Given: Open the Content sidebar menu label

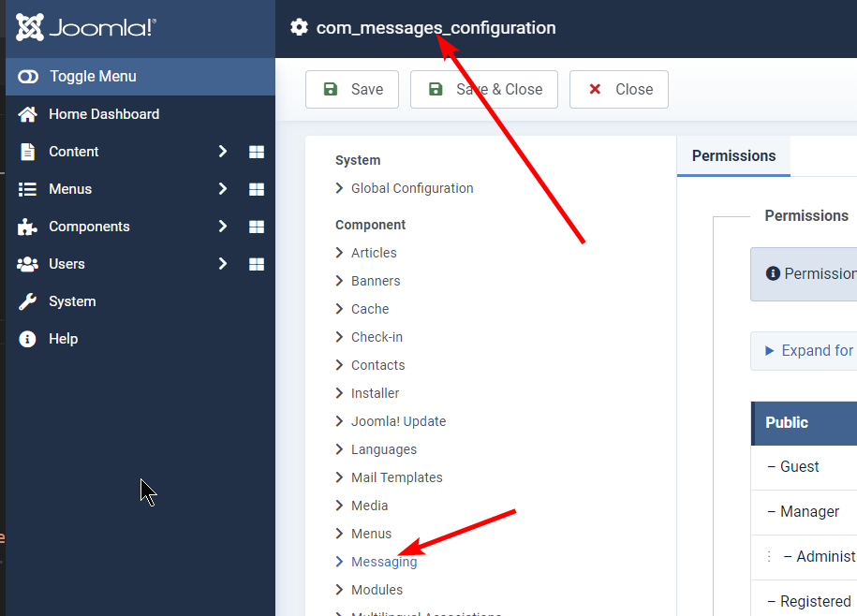Looking at the screenshot, I should [x=74, y=152].
